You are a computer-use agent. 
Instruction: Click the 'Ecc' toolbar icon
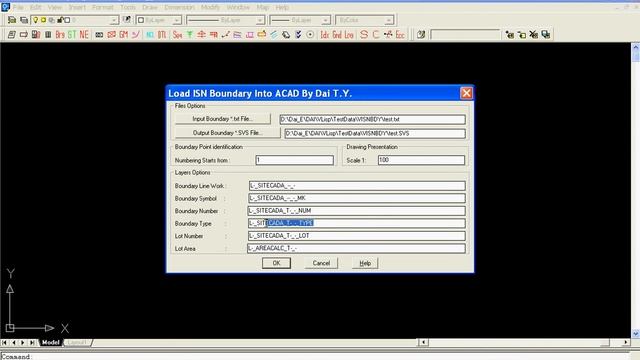point(400,35)
